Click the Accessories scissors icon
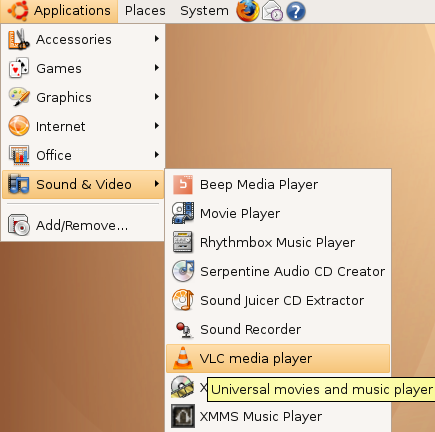The image size is (435, 432). tap(18, 39)
